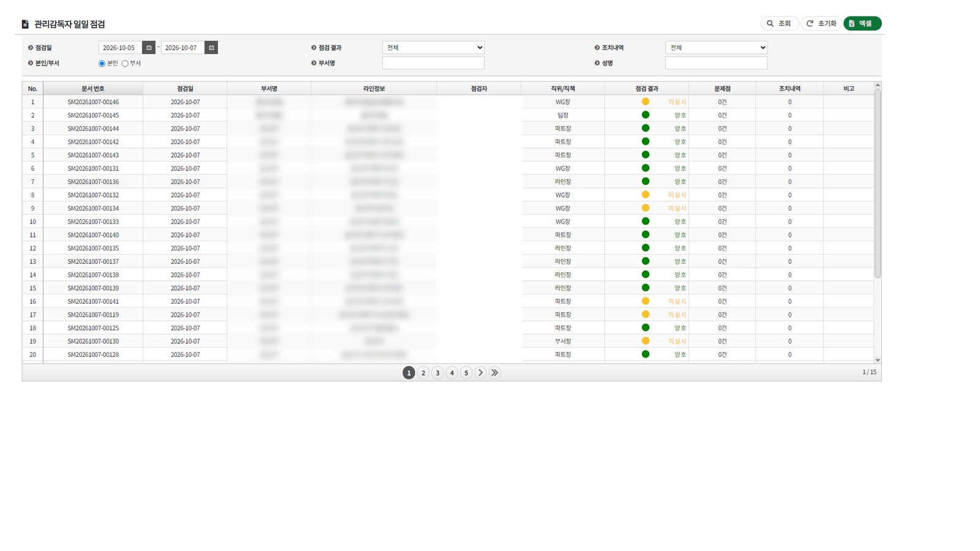Click orange status dot in row SM20261007-00130

[646, 341]
